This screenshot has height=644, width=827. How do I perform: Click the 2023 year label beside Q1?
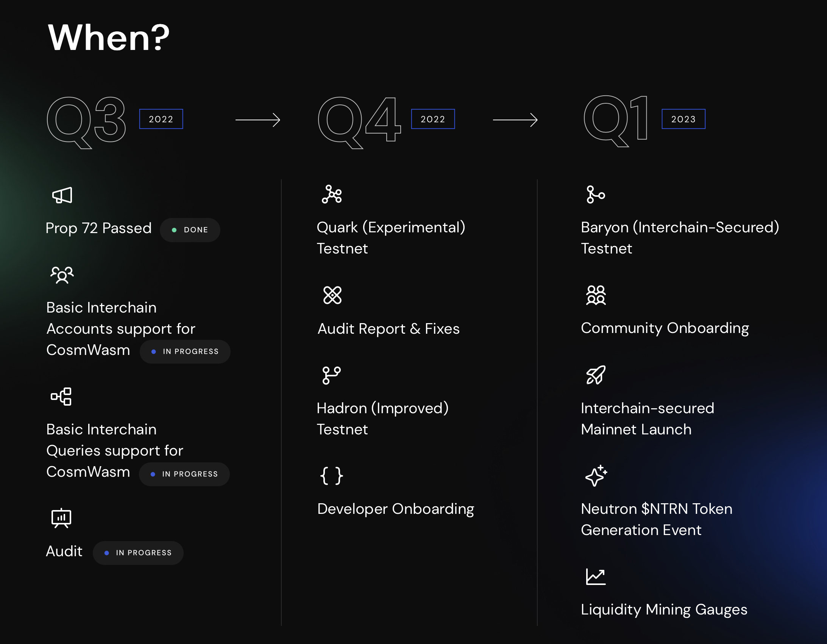tap(683, 119)
